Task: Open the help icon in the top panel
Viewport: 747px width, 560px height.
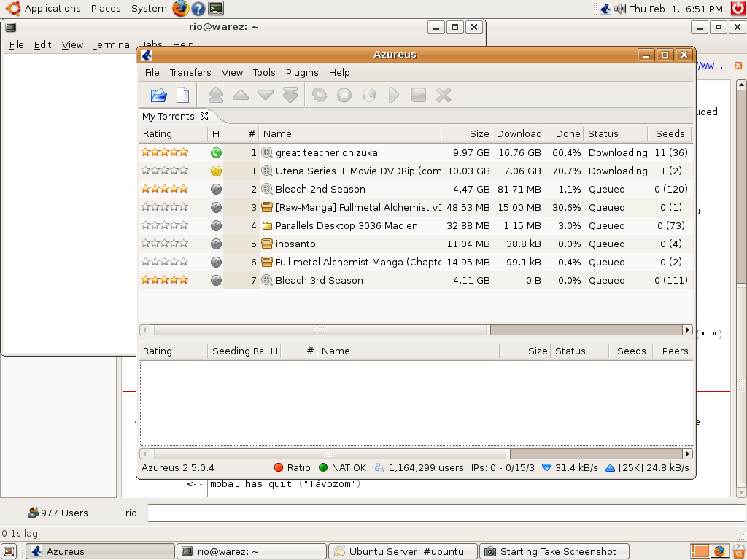Action: click(198, 9)
